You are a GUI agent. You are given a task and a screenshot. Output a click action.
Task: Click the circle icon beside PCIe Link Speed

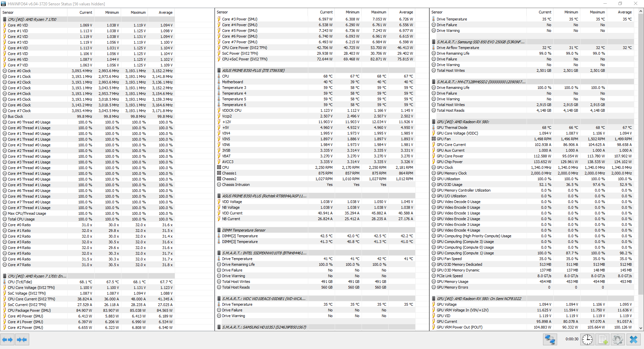point(434,276)
